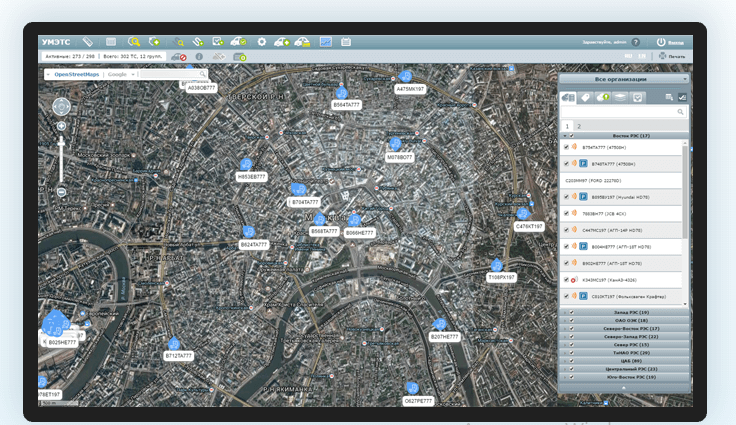Collapse the Восток РЭС group arrow
The width and height of the screenshot is (736, 425).
(x=565, y=136)
